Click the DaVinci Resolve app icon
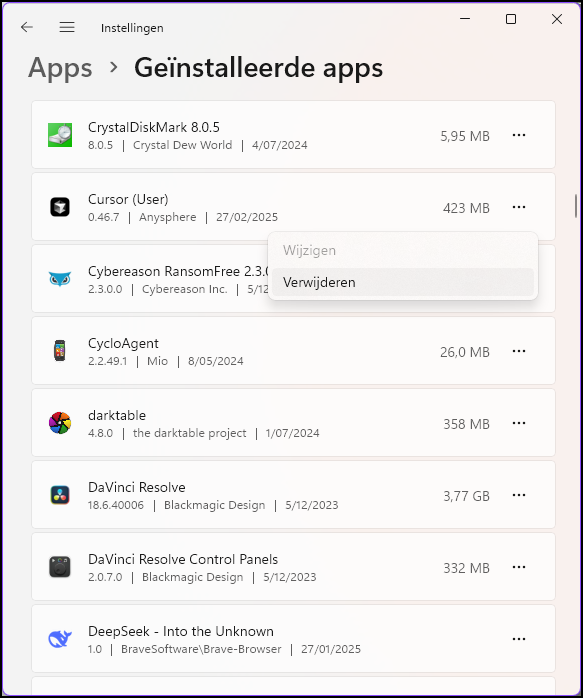This screenshot has height=698, width=583. (x=60, y=495)
